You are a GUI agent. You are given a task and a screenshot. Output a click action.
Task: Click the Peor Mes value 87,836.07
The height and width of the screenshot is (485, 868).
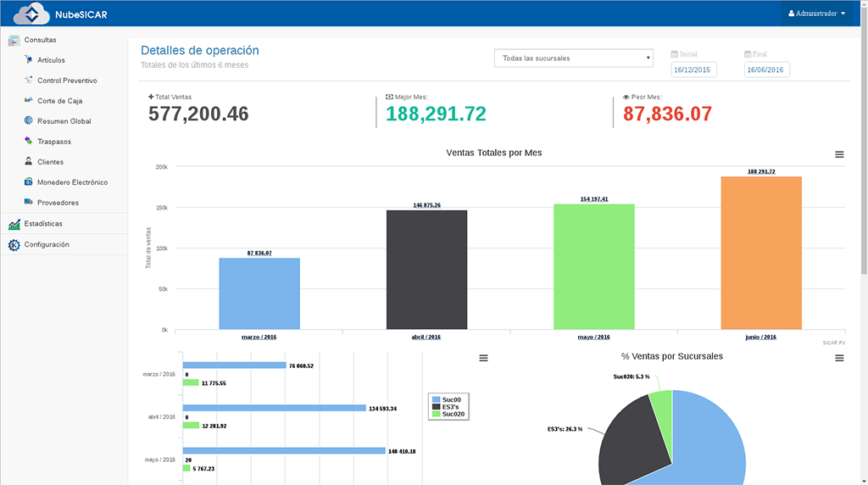(668, 114)
